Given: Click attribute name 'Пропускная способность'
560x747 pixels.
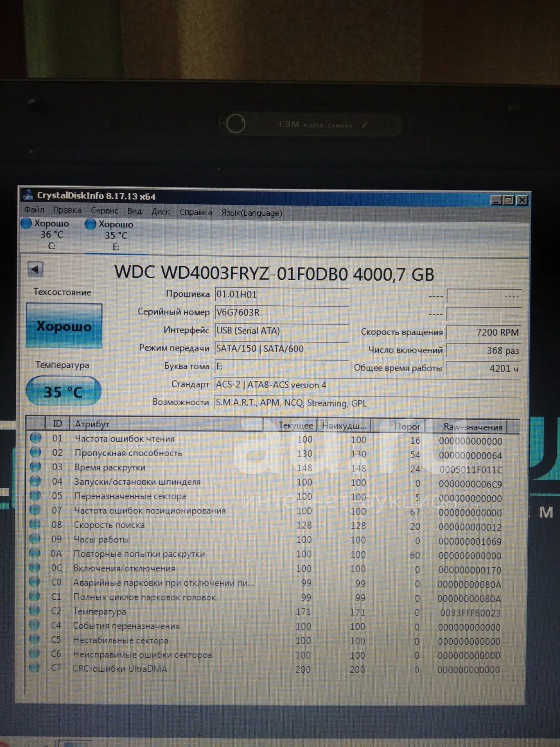Looking at the screenshot, I should click(x=128, y=453).
